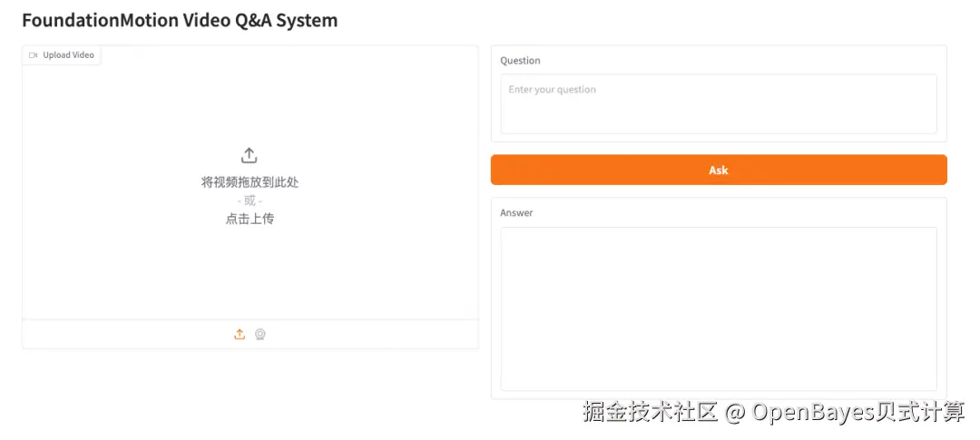Click the "或" separator text in upload area
The height and width of the screenshot is (440, 980).
[x=250, y=200]
